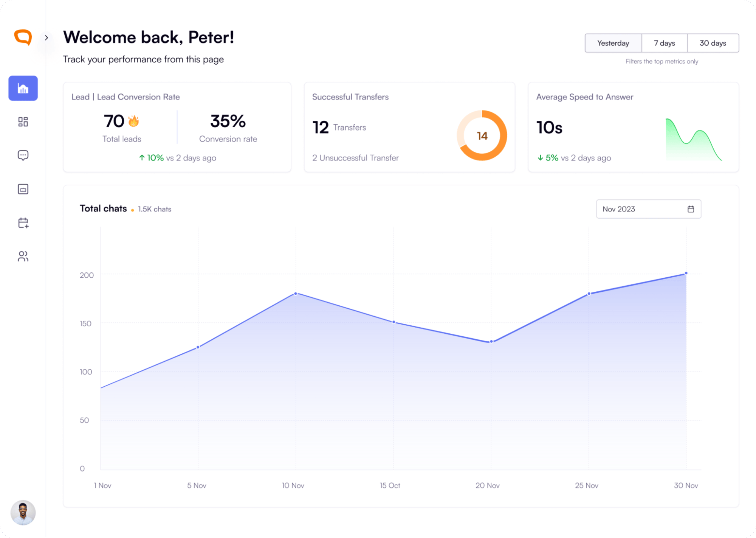Click 'Lead | Lead Conversion Rate' card title
This screenshot has width=756, height=538.
coord(125,97)
